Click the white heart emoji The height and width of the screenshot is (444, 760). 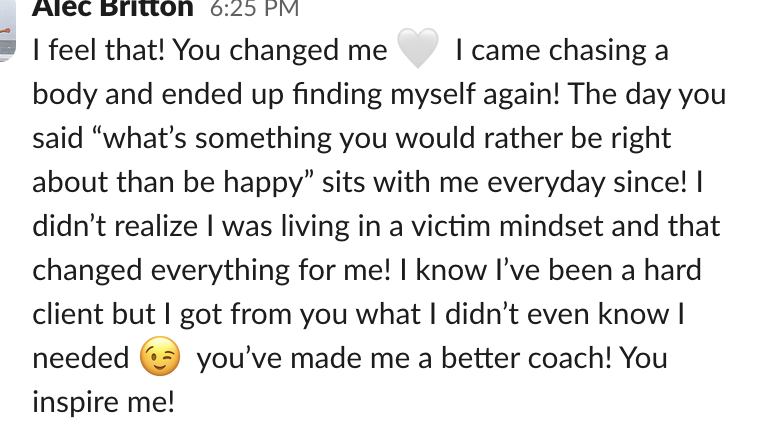pyautogui.click(x=418, y=48)
